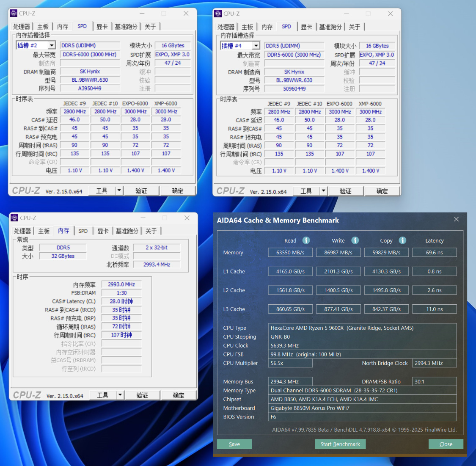Screen dimensions: 476x466
Task: Click the CPU-Z app icon in the slot #2 window
Action: 14,14
